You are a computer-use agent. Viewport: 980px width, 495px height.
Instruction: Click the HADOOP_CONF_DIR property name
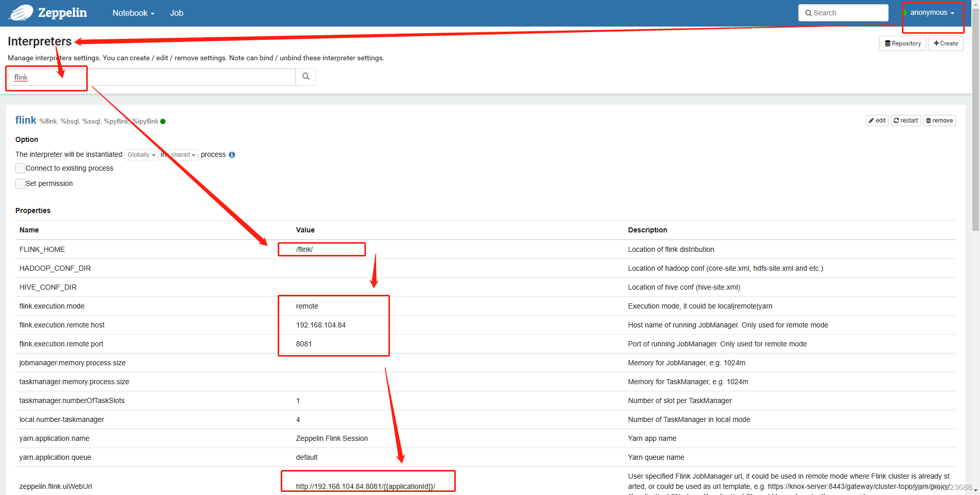tap(55, 268)
